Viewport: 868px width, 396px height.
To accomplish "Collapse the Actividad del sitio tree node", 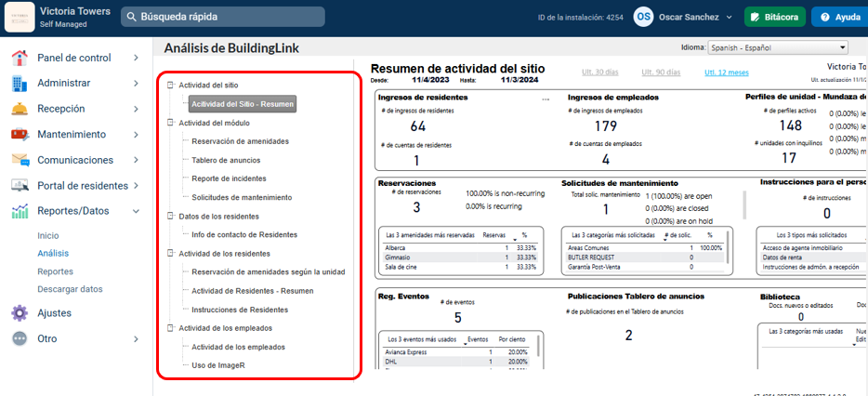I will (170, 86).
